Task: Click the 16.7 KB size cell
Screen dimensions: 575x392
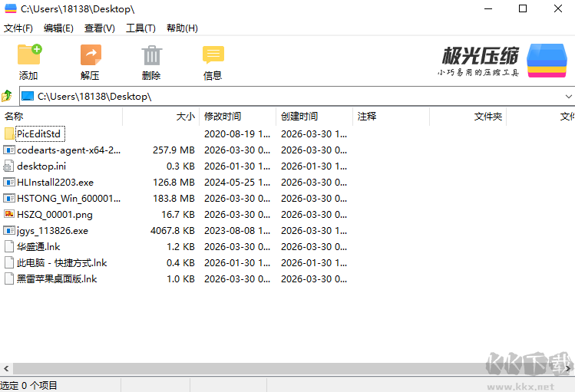Action: [x=178, y=214]
